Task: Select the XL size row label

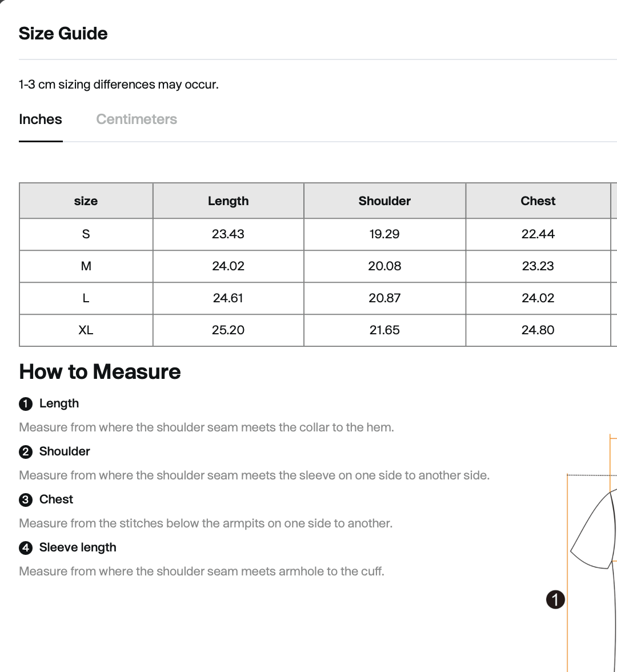Action: tap(86, 330)
